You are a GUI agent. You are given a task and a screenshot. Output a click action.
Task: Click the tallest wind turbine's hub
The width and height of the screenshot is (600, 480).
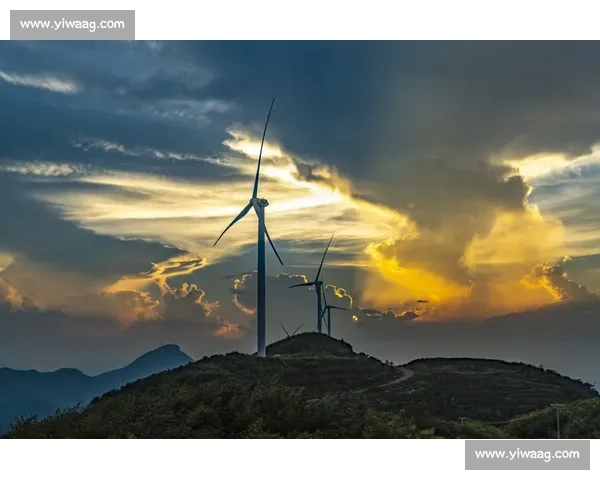[259, 203]
